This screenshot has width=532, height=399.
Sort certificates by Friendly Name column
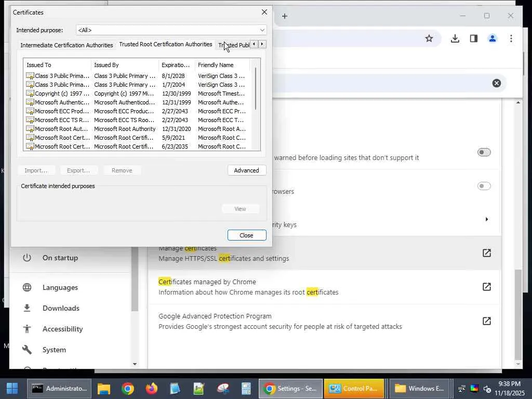pyautogui.click(x=222, y=65)
